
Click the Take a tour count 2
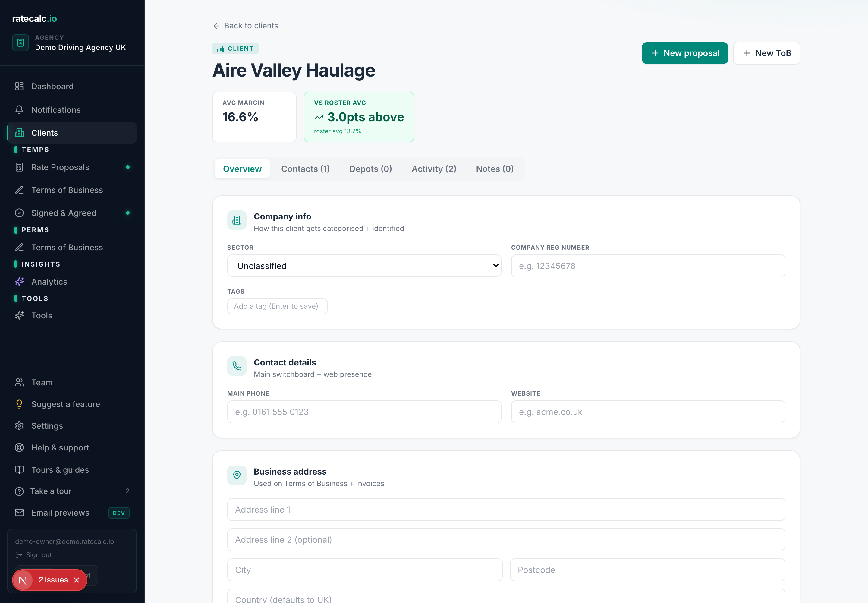[x=127, y=491]
